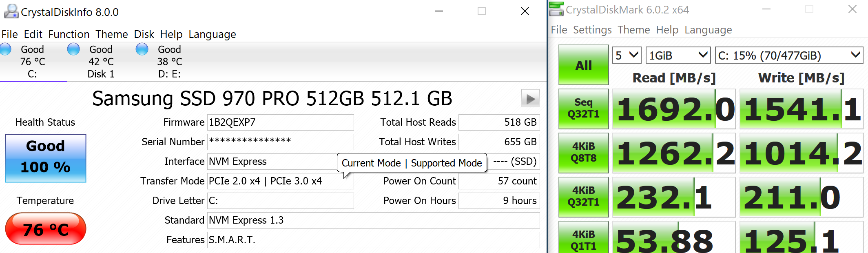
Task: Open the Function menu
Action: [69, 34]
